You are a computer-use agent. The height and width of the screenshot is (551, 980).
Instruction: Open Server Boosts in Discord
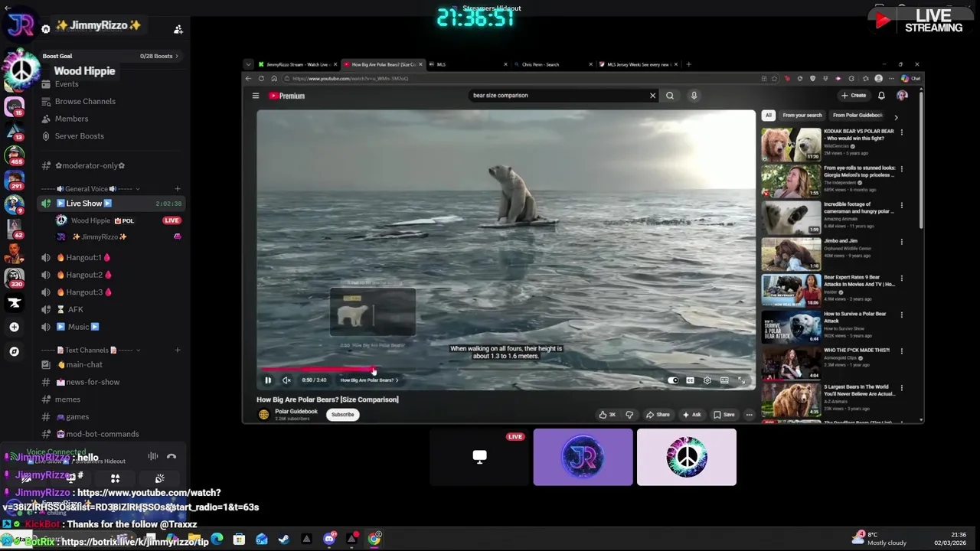[x=79, y=136]
